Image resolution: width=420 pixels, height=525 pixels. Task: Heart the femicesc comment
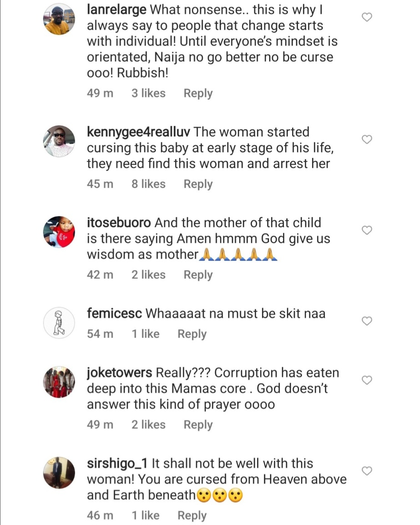tap(367, 321)
